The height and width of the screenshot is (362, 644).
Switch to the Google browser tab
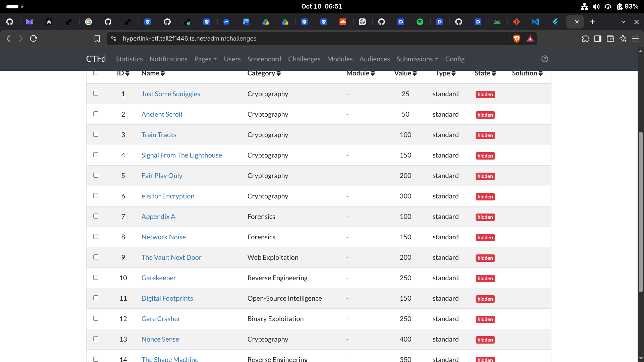(89, 22)
